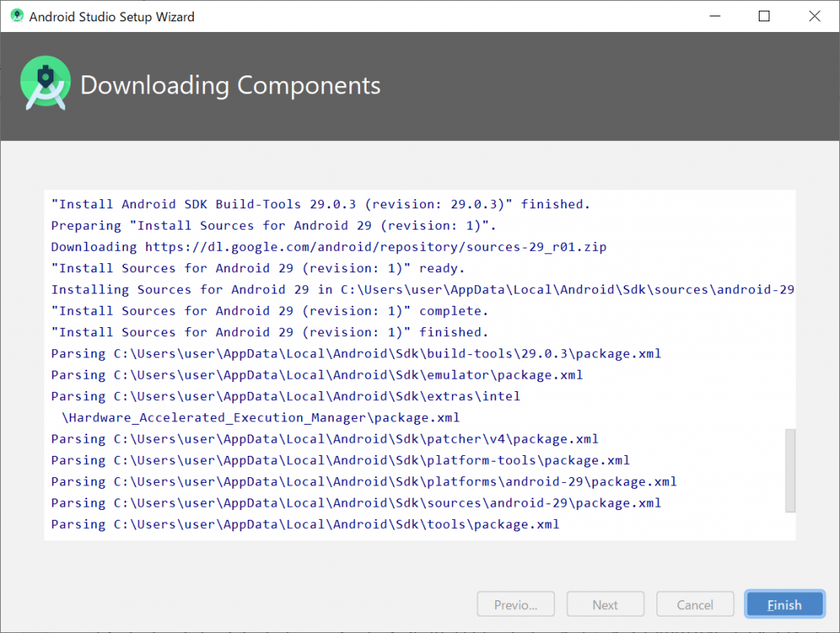The image size is (840, 633).
Task: Click the Parsing Sdk tools package.xml line
Action: (x=305, y=524)
